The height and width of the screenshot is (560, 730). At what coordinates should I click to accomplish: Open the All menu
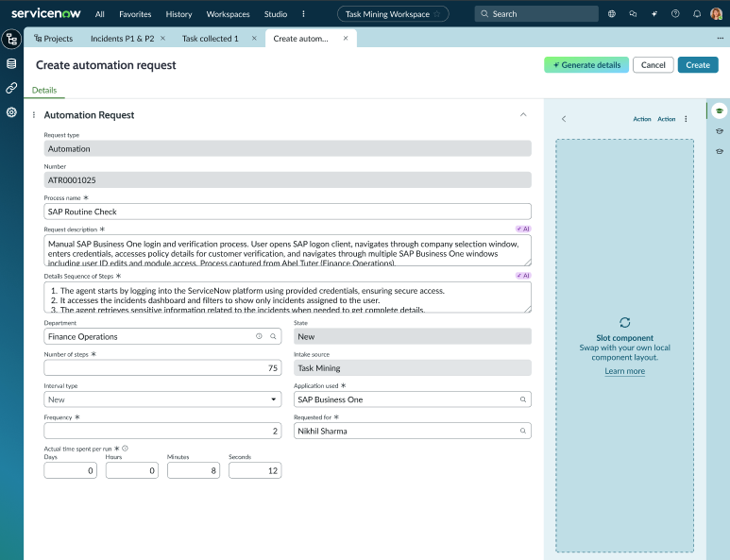[x=99, y=14]
